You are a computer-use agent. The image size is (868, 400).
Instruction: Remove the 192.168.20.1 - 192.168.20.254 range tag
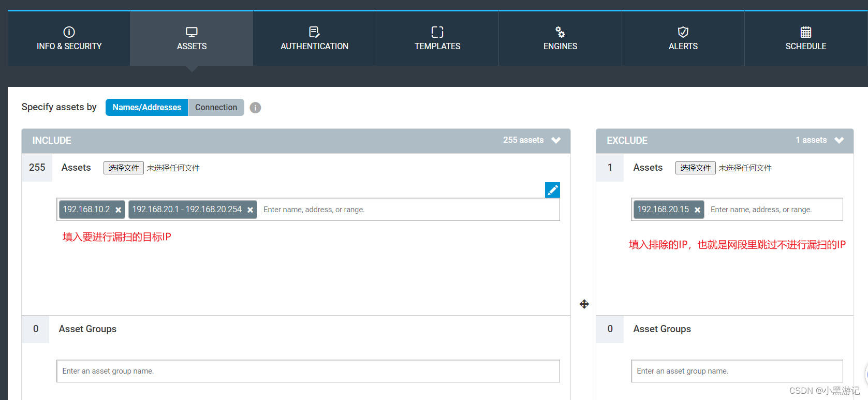pos(250,210)
